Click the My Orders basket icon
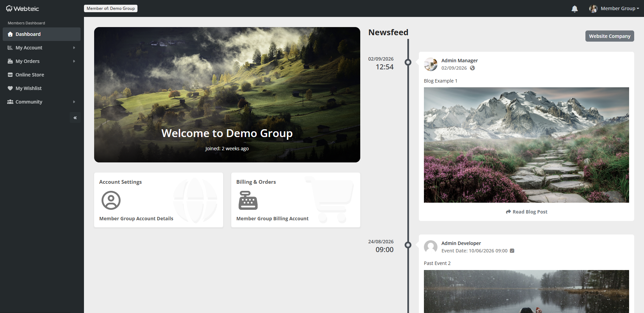Image resolution: width=644 pixels, height=313 pixels. [10, 61]
